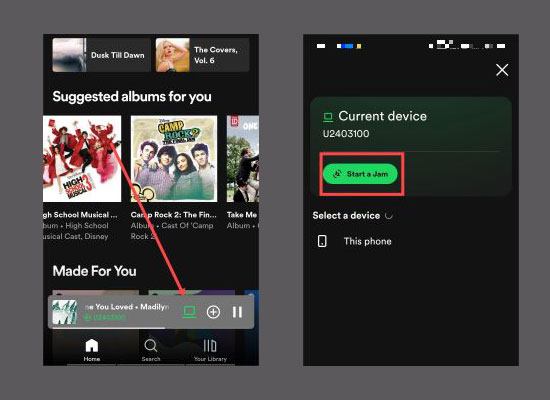Tap the Select a device label
Image resolution: width=550 pixels, height=400 pixels.
(x=346, y=215)
